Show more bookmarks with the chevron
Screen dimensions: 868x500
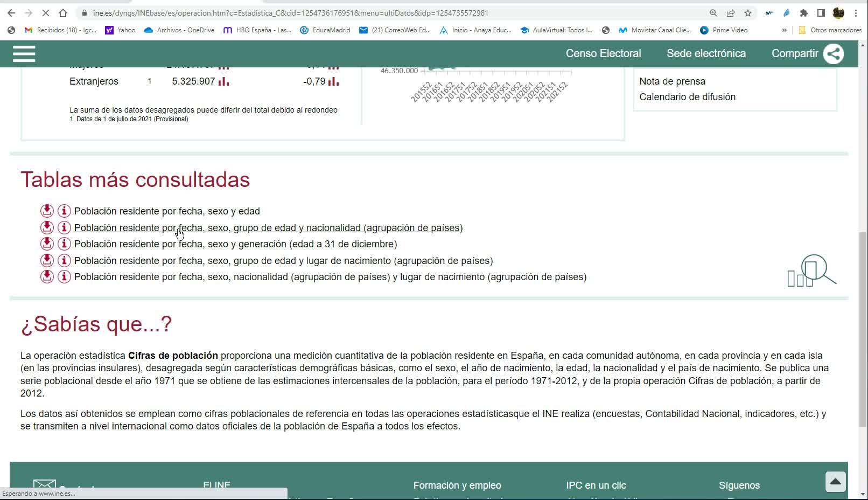(784, 30)
